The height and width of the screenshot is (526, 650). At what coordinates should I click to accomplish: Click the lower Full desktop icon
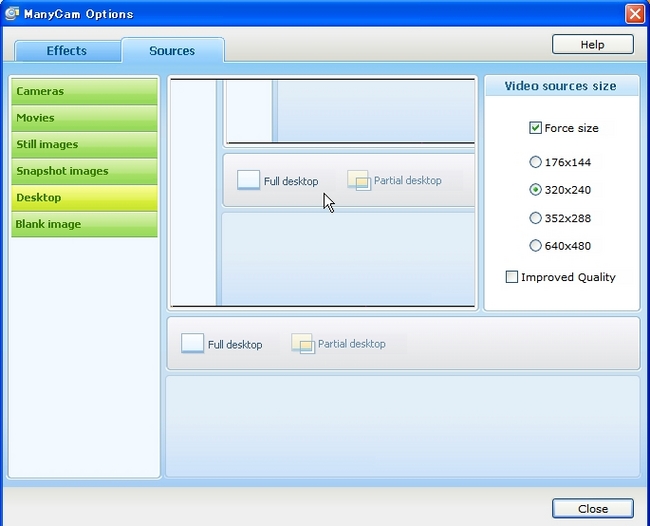(192, 343)
